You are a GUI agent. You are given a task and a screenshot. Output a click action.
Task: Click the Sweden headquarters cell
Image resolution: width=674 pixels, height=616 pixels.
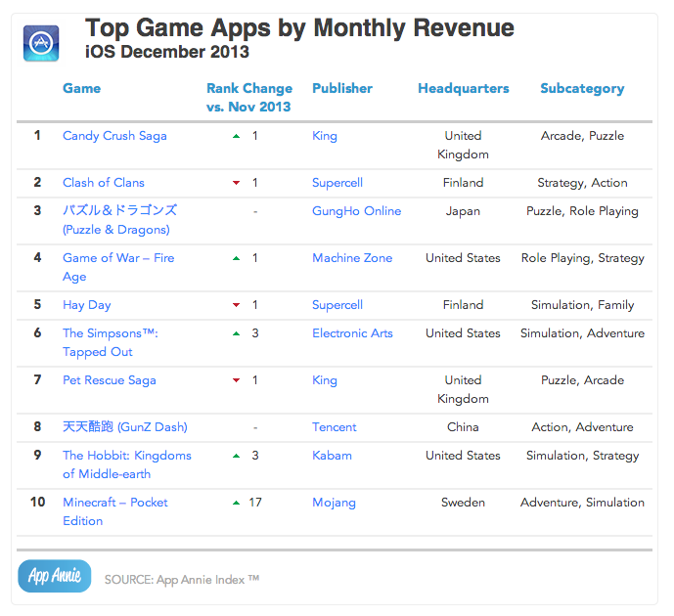coord(463,503)
